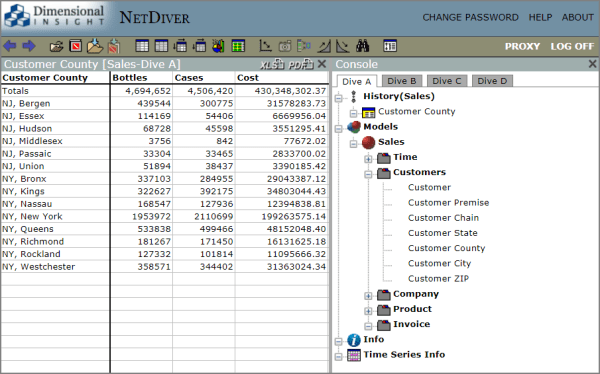This screenshot has width=600, height=374.
Task: Select the NY, Westchester row
Action: click(165, 266)
